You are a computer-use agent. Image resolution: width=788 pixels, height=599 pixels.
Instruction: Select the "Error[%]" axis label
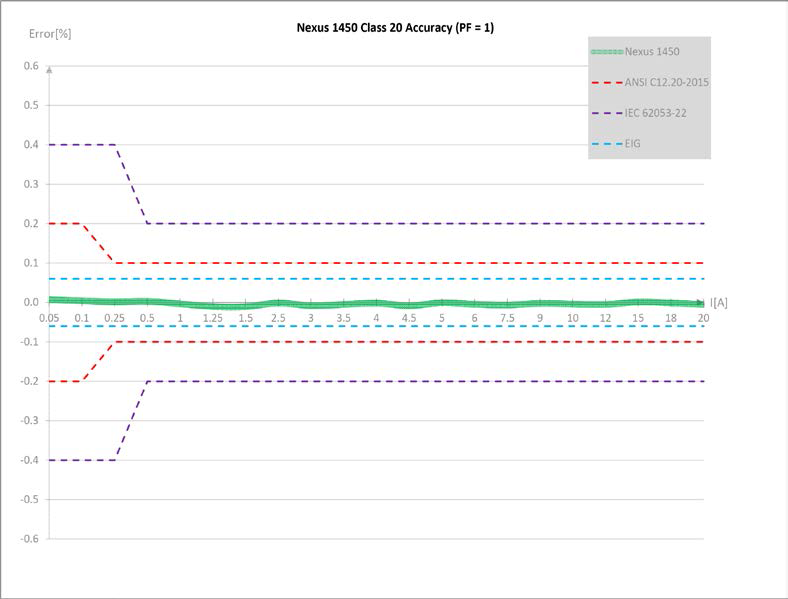coord(50,34)
